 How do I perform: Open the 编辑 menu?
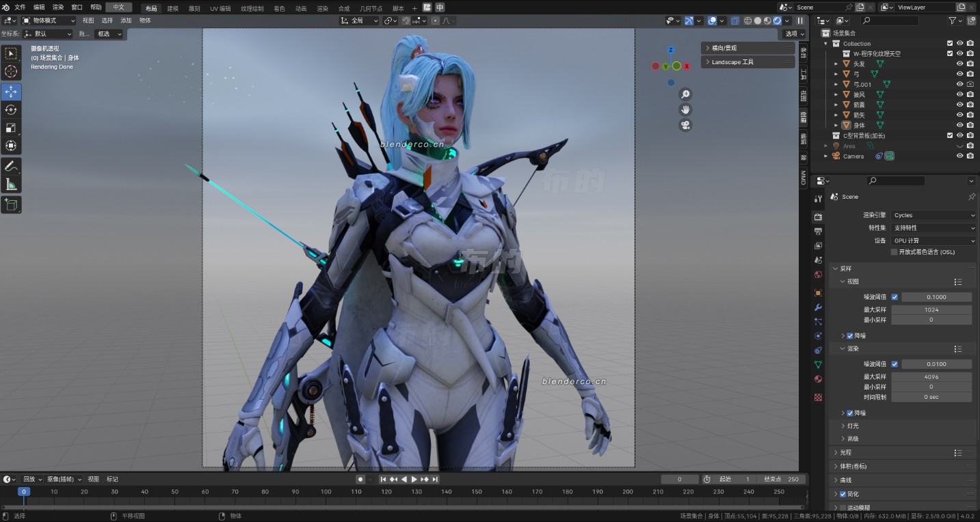tap(39, 8)
